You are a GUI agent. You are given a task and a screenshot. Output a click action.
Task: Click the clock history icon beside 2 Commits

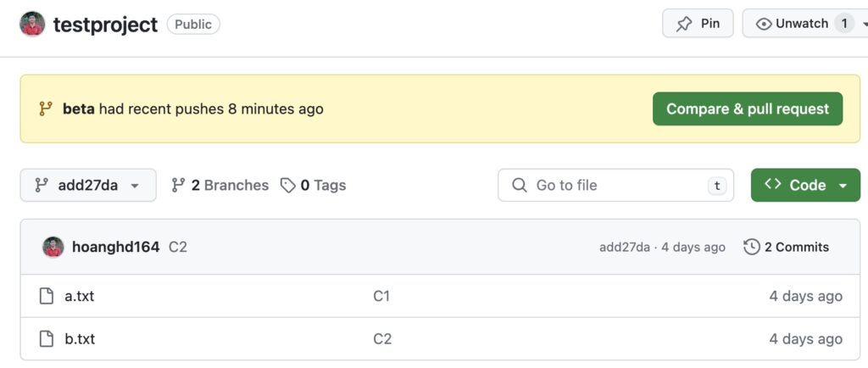pyautogui.click(x=751, y=247)
